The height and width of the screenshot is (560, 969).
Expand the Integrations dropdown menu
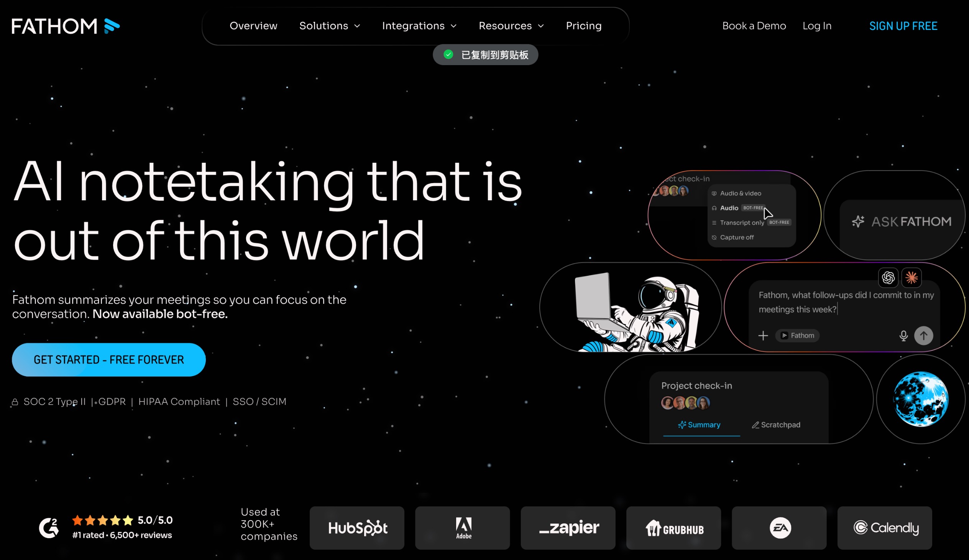[419, 26]
